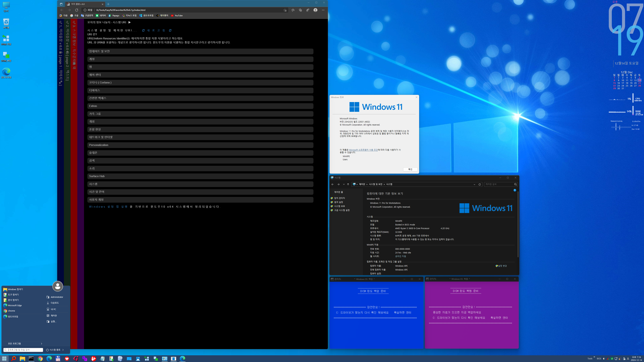Open the DISM_복원 desktop shortcut
The image size is (644, 362).
click(x=6, y=57)
